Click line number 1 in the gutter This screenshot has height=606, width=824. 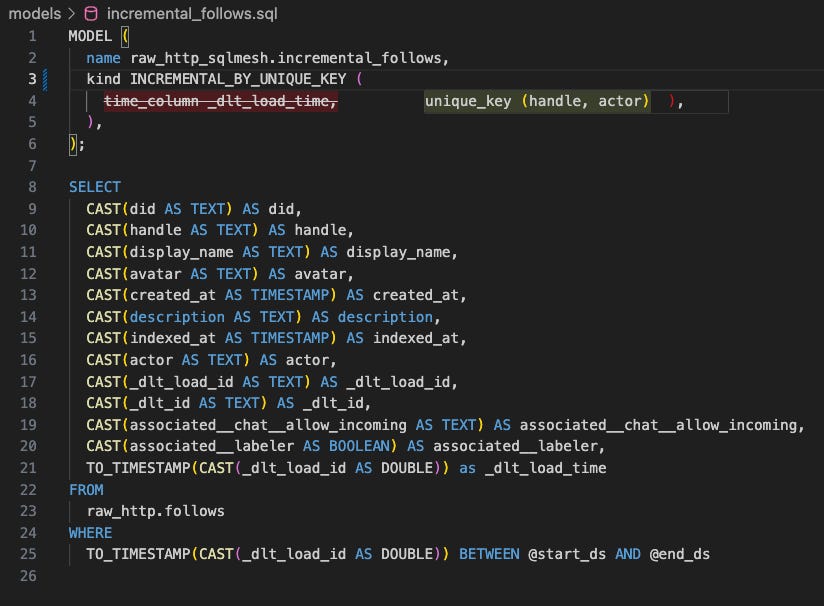32,36
